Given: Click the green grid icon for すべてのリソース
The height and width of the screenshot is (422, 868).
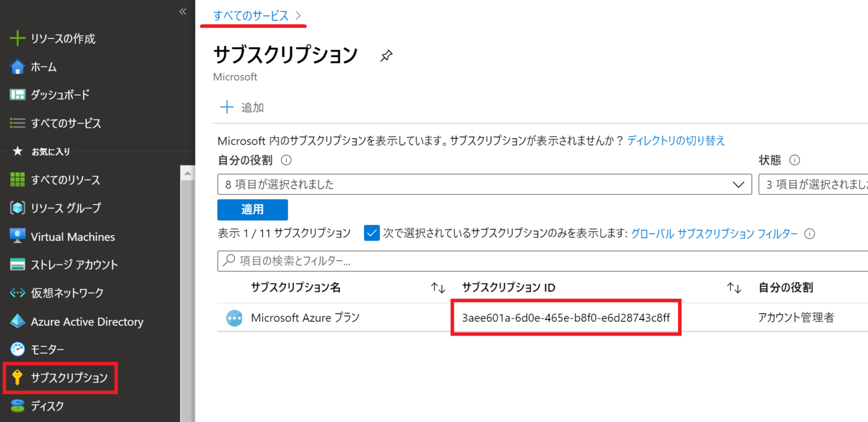Looking at the screenshot, I should 18,180.
